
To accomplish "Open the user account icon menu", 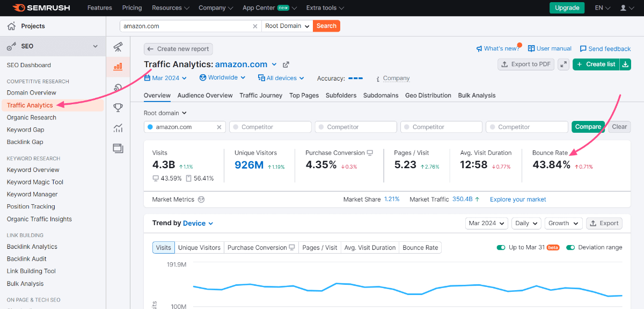I will (x=626, y=8).
